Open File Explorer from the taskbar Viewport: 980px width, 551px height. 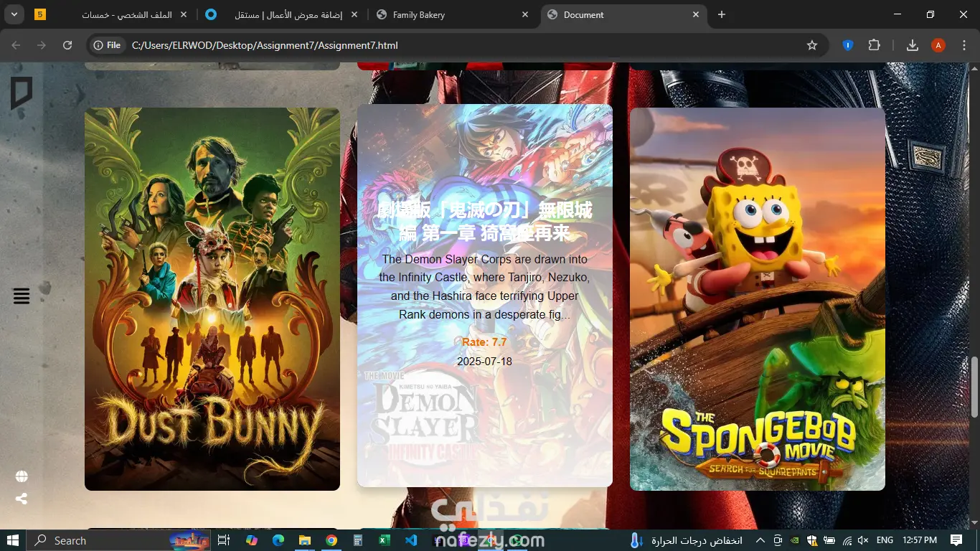(x=305, y=540)
